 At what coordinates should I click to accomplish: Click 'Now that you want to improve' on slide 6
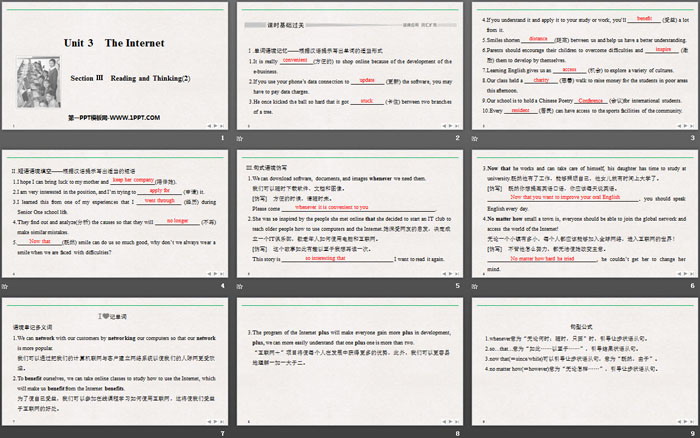[x=565, y=197]
